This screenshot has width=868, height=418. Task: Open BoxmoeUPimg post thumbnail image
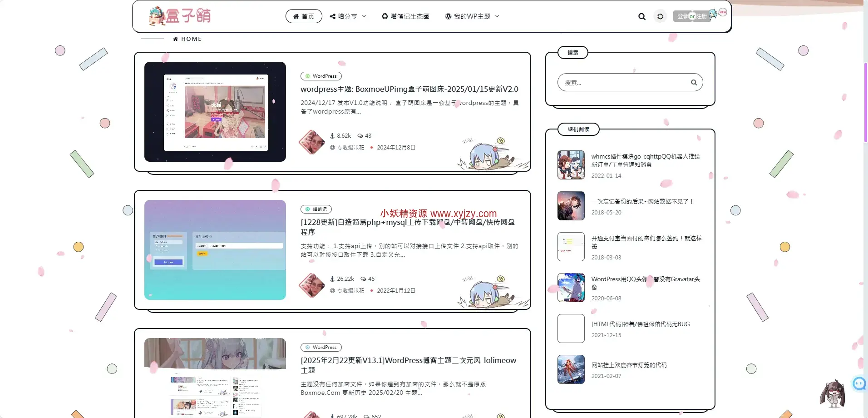pyautogui.click(x=215, y=112)
